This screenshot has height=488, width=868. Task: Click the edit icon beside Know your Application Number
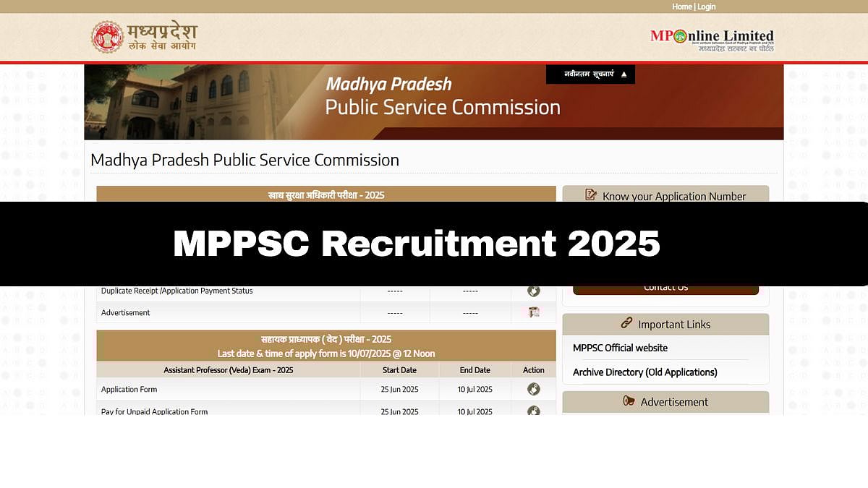591,195
